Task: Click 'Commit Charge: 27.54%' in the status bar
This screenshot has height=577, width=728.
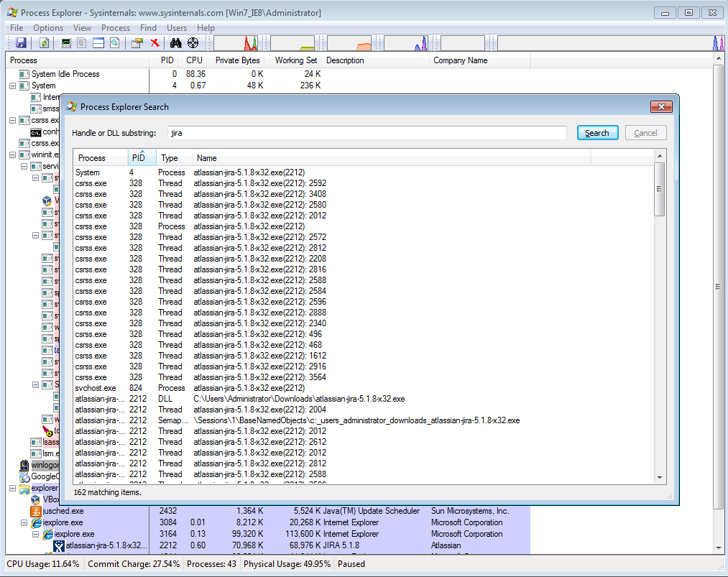Action: point(134,564)
